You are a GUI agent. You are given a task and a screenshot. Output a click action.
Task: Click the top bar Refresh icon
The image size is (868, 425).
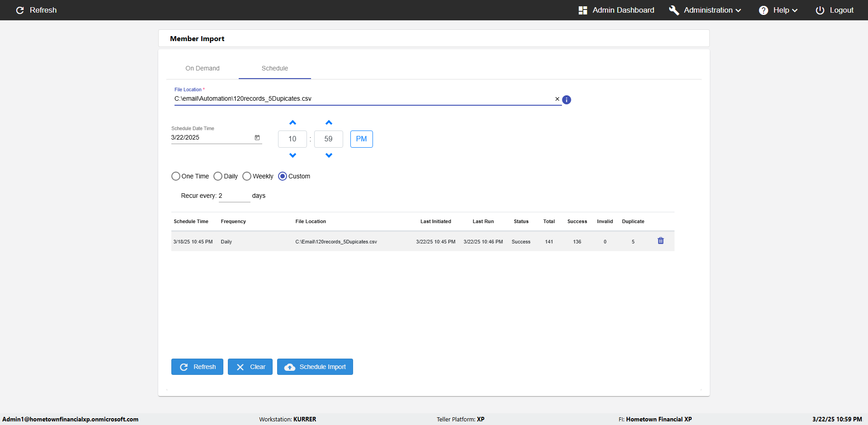tap(20, 10)
